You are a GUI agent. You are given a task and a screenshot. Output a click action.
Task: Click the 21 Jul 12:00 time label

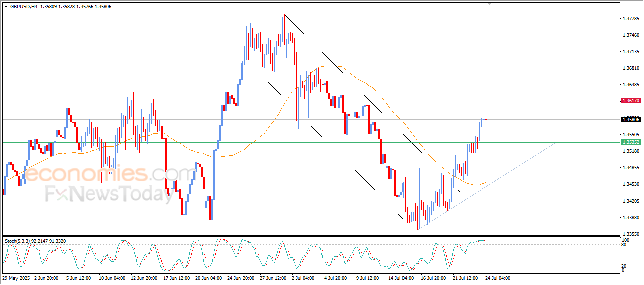tap(467, 278)
